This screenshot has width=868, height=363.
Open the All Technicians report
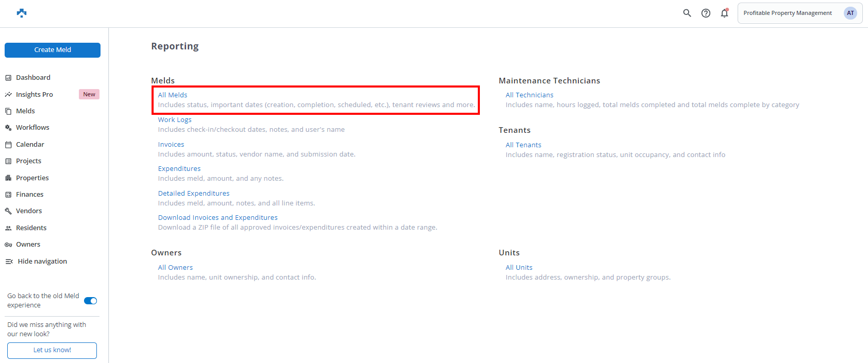[529, 95]
